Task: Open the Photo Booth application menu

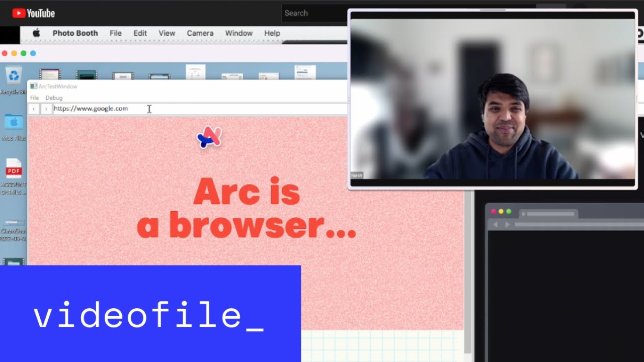Action: coord(75,33)
